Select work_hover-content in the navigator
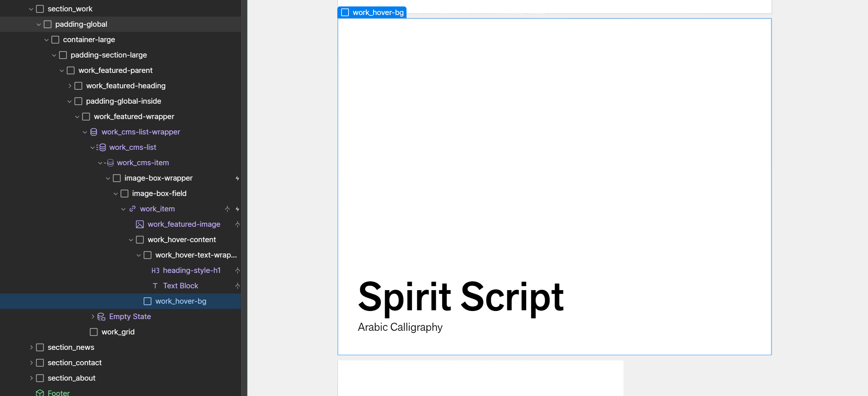868x396 pixels. 182,240
